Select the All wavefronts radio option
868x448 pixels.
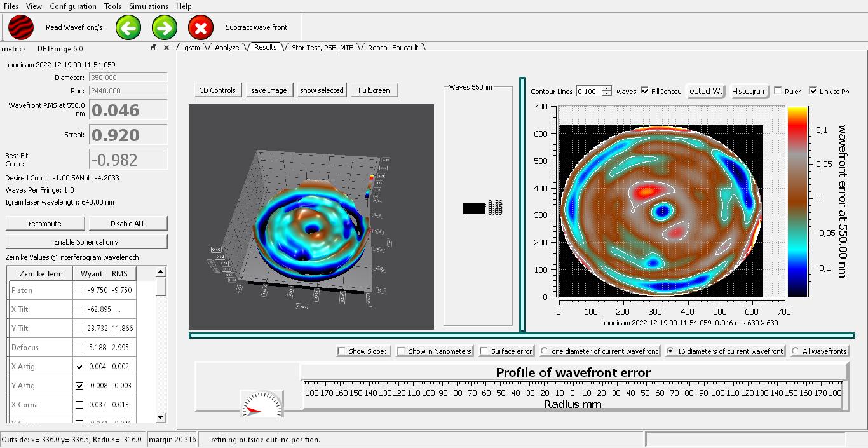point(796,351)
